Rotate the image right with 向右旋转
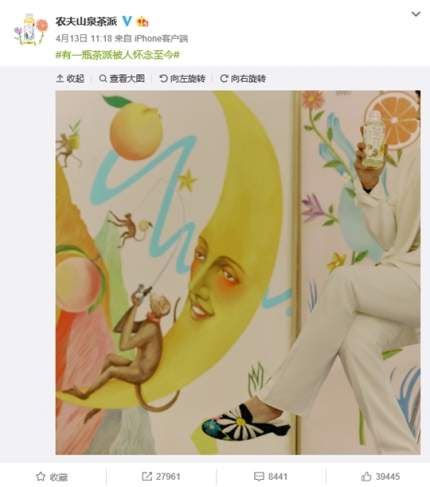This screenshot has height=487, width=430. [x=243, y=79]
